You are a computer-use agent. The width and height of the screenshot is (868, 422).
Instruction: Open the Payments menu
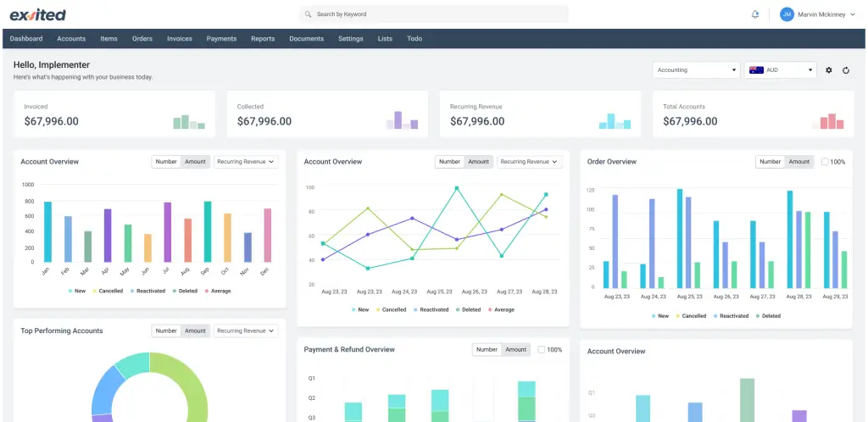tap(221, 39)
